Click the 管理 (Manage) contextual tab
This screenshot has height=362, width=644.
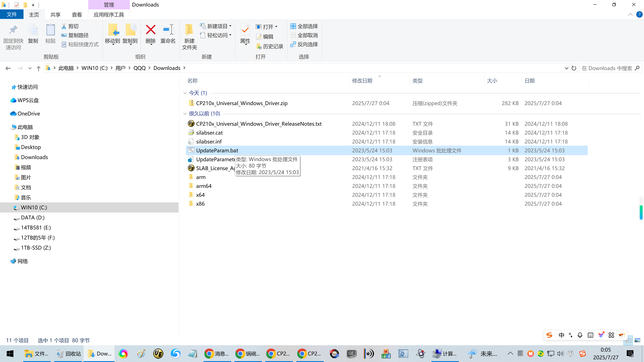click(109, 5)
